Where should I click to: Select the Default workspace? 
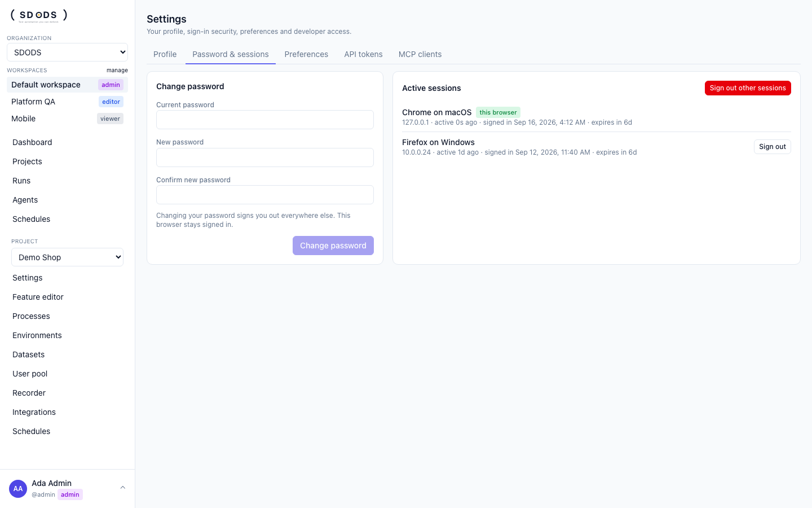click(x=67, y=85)
